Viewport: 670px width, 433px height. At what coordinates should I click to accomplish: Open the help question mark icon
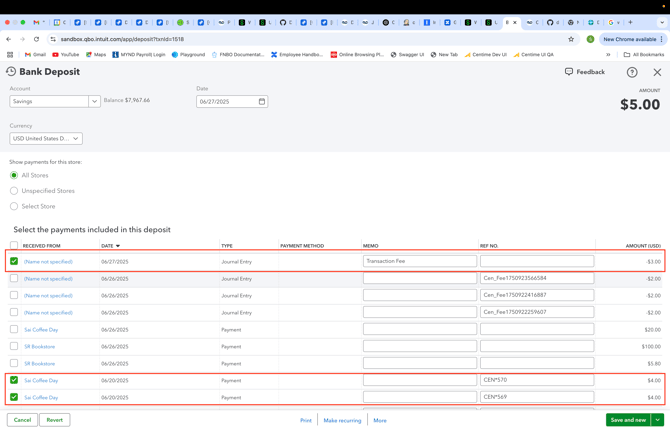point(632,72)
